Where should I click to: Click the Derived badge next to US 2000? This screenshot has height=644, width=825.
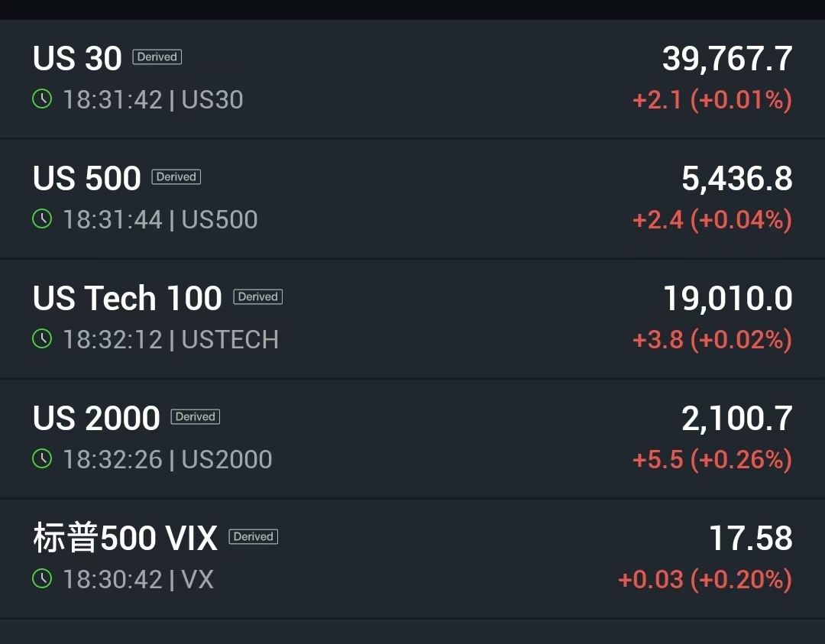(x=195, y=417)
